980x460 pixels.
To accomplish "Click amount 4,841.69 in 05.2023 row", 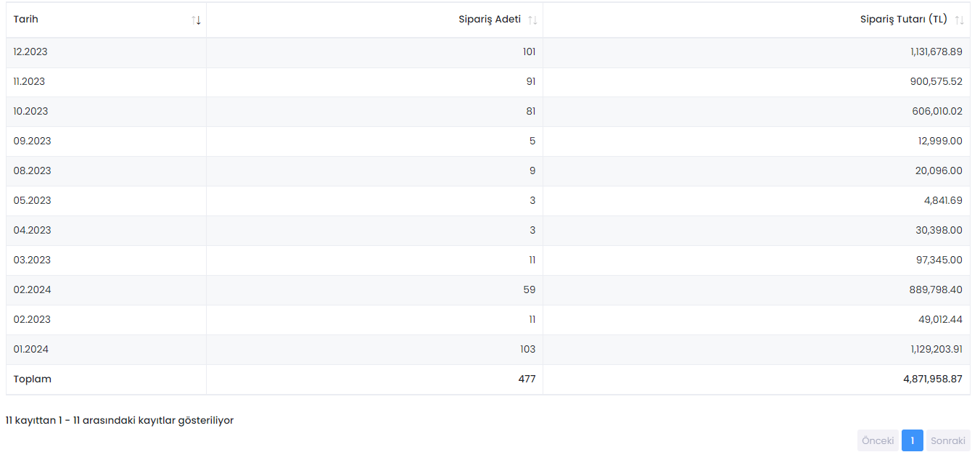I will tap(943, 201).
